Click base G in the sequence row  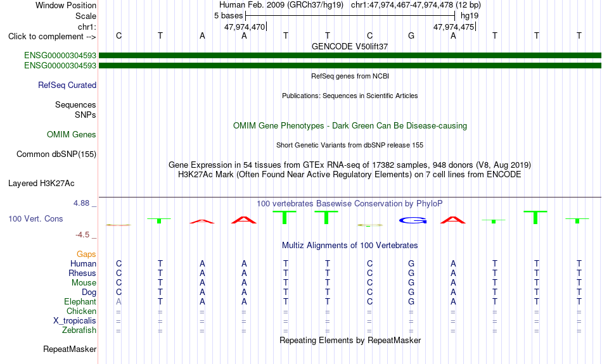pyautogui.click(x=411, y=36)
